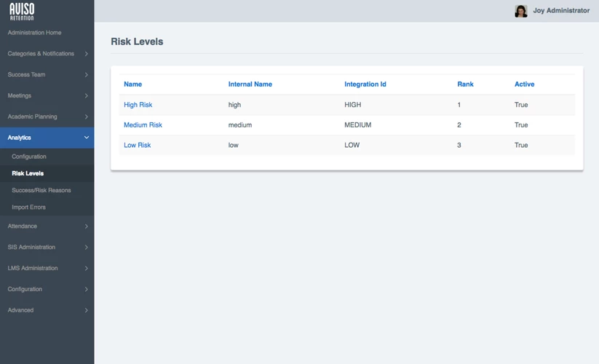Expand Categories & Notifications chevron
This screenshot has width=599, height=364.
87,54
